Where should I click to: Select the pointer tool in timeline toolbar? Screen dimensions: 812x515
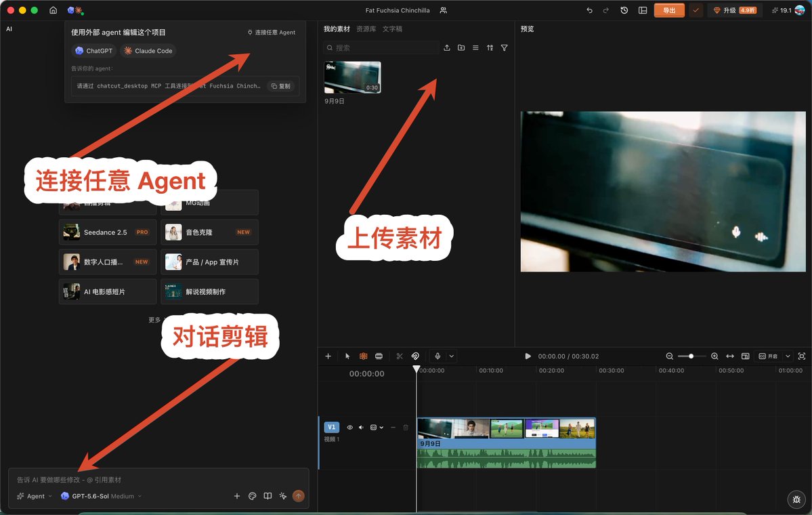tap(347, 356)
